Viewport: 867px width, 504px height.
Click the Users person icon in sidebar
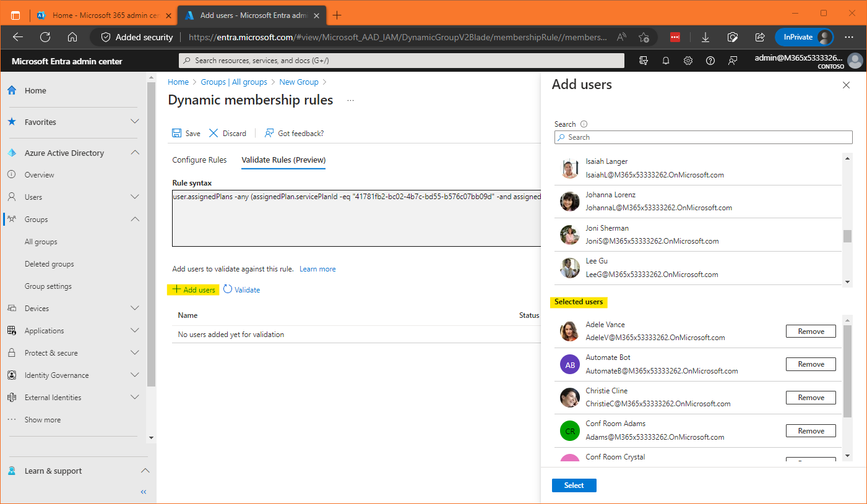pos(12,197)
